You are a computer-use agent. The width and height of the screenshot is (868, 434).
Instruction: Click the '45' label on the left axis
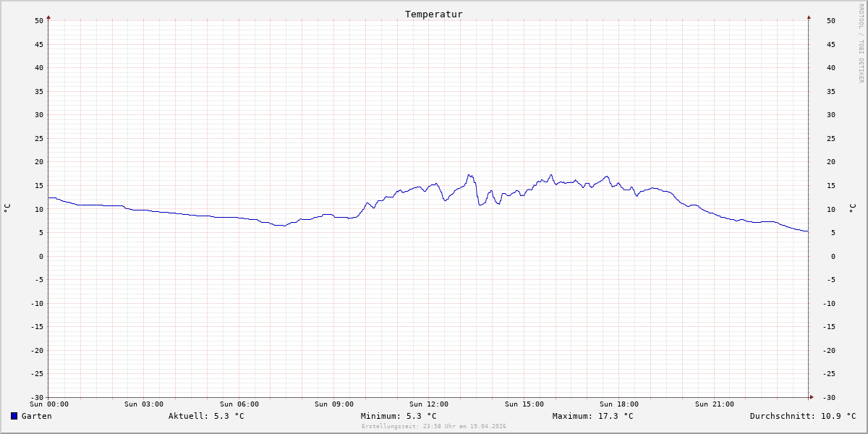point(39,44)
